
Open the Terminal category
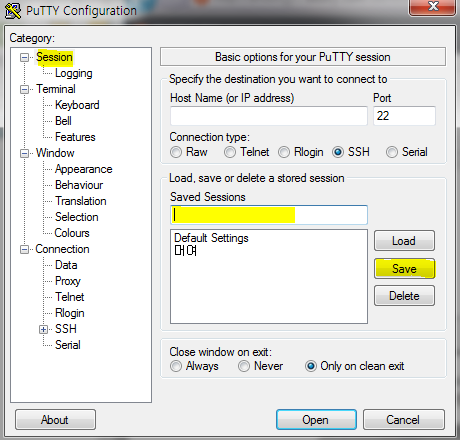[56, 89]
